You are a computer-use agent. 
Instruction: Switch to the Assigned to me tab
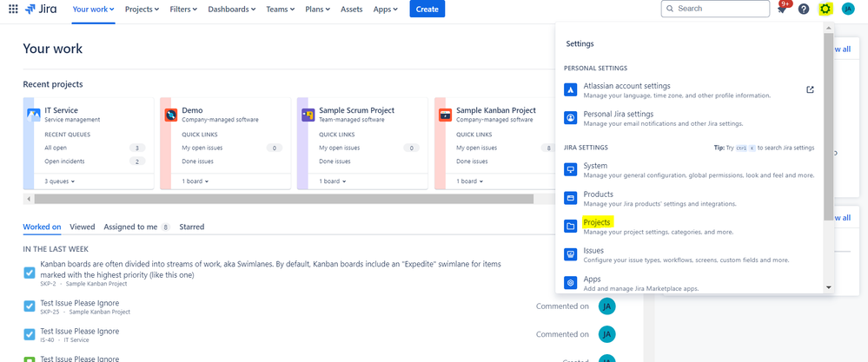coord(136,227)
